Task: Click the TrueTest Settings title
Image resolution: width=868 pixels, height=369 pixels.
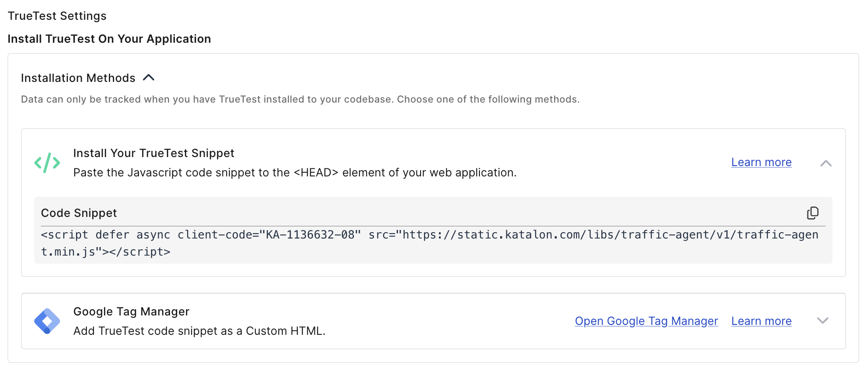Action: coord(57,16)
